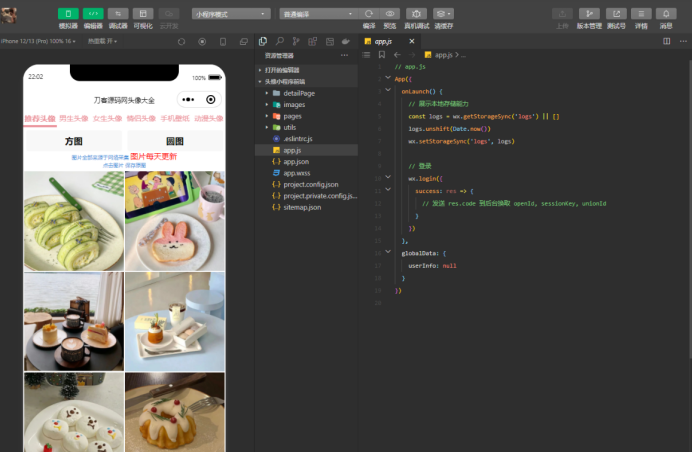Toggle the simulator (模拟器) panel button
This screenshot has height=453, width=692.
[x=68, y=14]
